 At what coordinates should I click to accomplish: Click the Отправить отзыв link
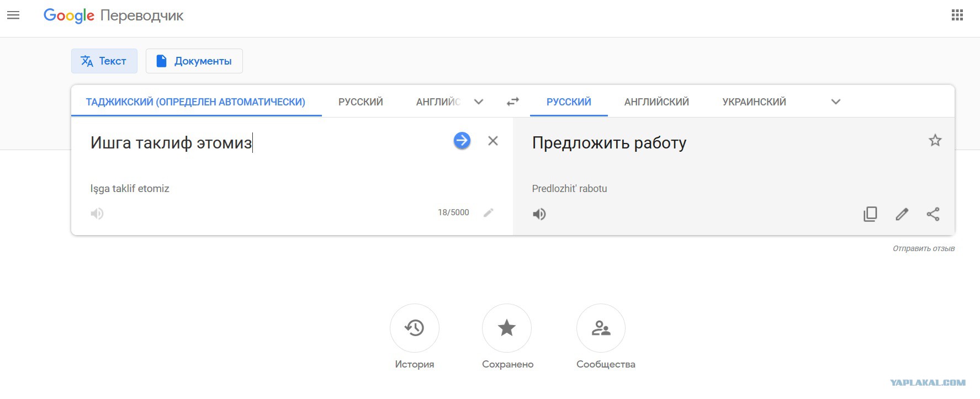(924, 248)
